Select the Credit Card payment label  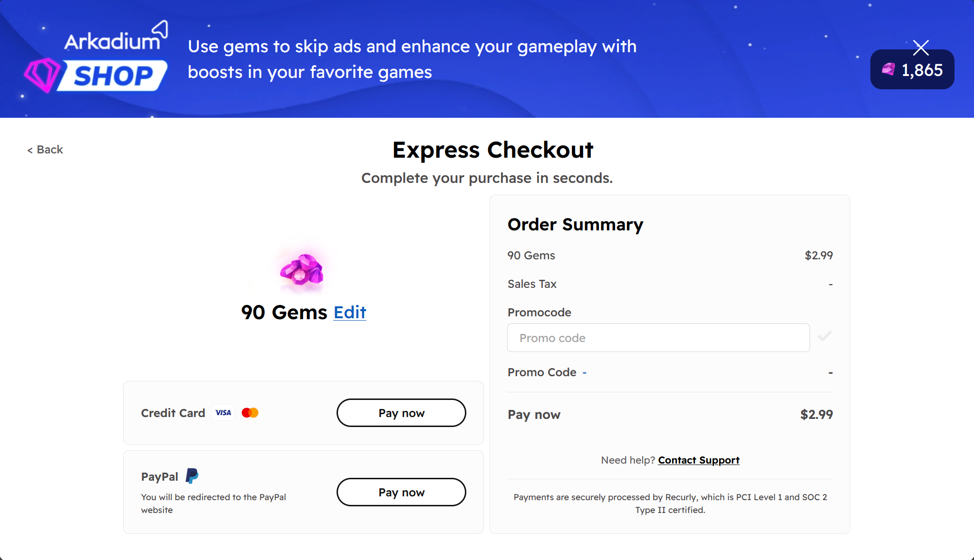click(x=173, y=413)
